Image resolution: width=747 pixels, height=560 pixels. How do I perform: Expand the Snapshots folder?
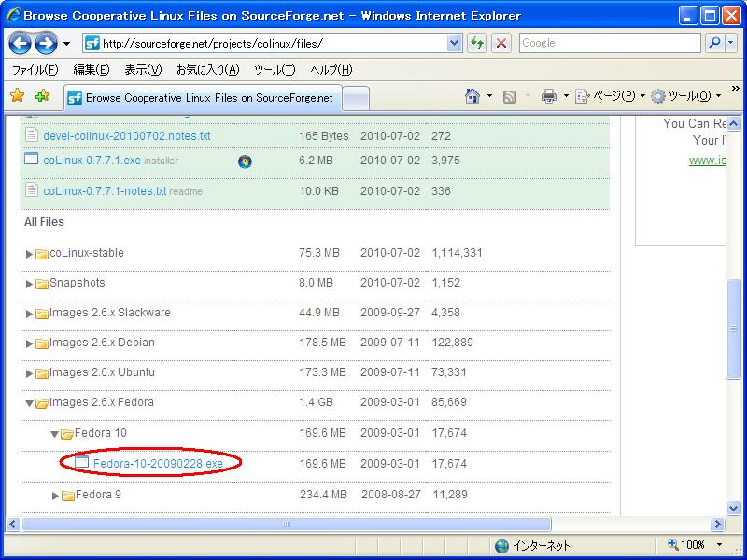[30, 284]
